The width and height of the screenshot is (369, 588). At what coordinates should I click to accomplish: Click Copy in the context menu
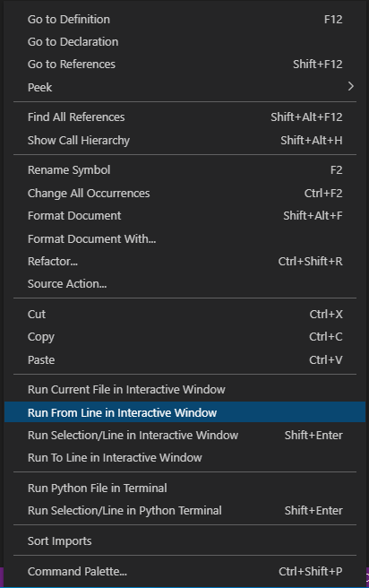coord(184,337)
